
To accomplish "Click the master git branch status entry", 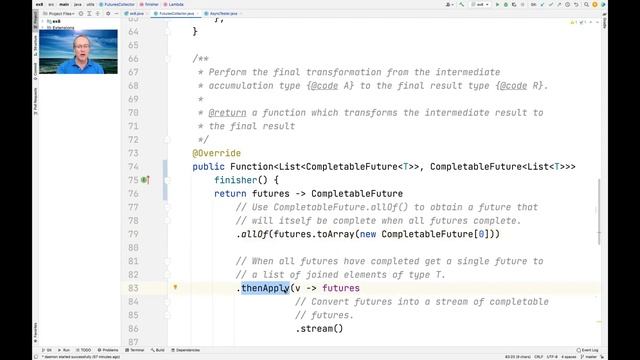I will tap(588, 357).
